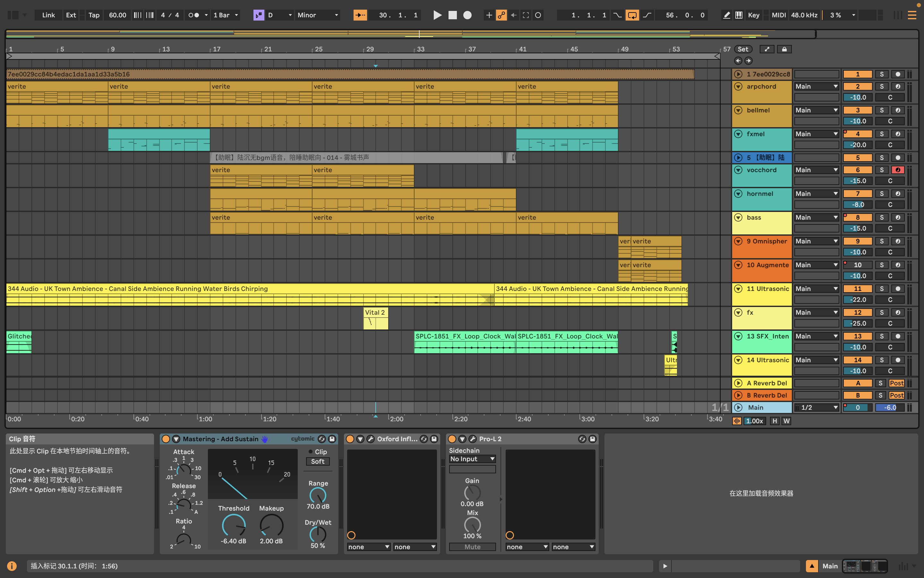The height and width of the screenshot is (578, 924).
Task: Click the Key map mode button
Action: [753, 15]
